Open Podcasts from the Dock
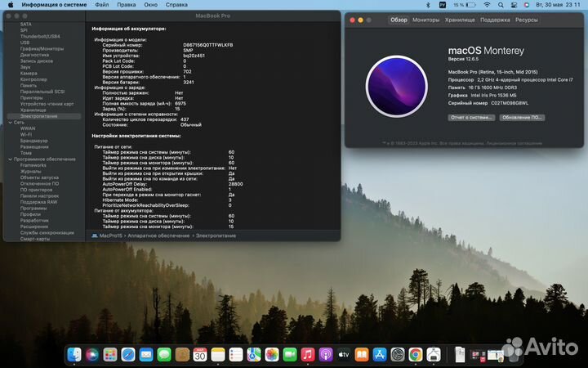 (x=326, y=354)
